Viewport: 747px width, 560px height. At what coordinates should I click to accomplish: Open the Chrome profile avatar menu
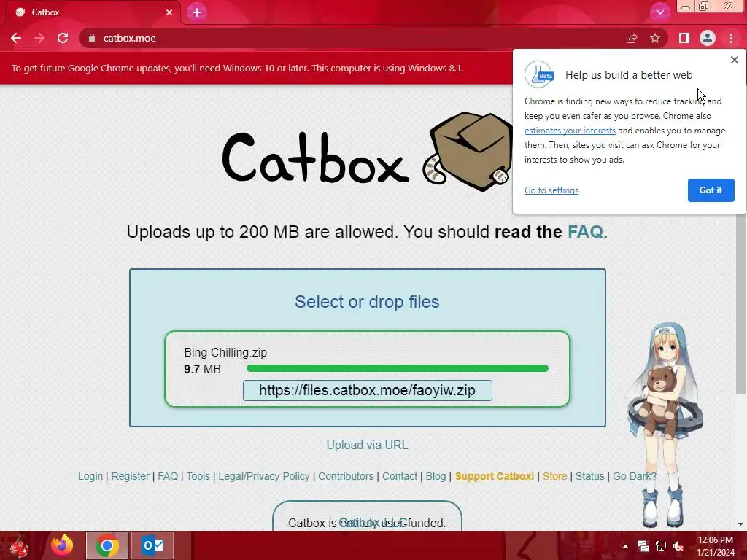(x=708, y=38)
